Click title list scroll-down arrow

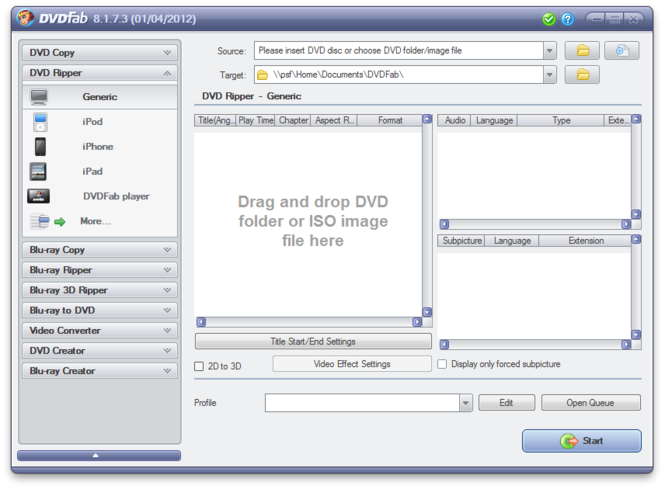pos(427,312)
